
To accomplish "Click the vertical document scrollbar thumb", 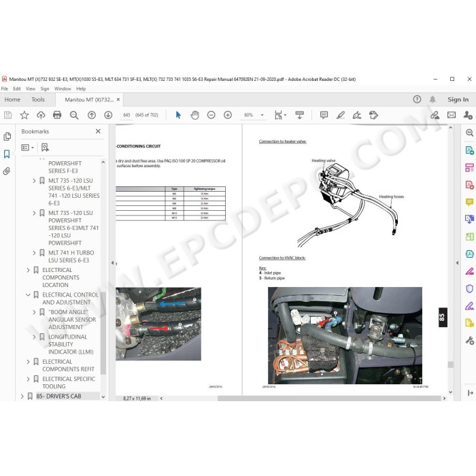I will [450, 364].
